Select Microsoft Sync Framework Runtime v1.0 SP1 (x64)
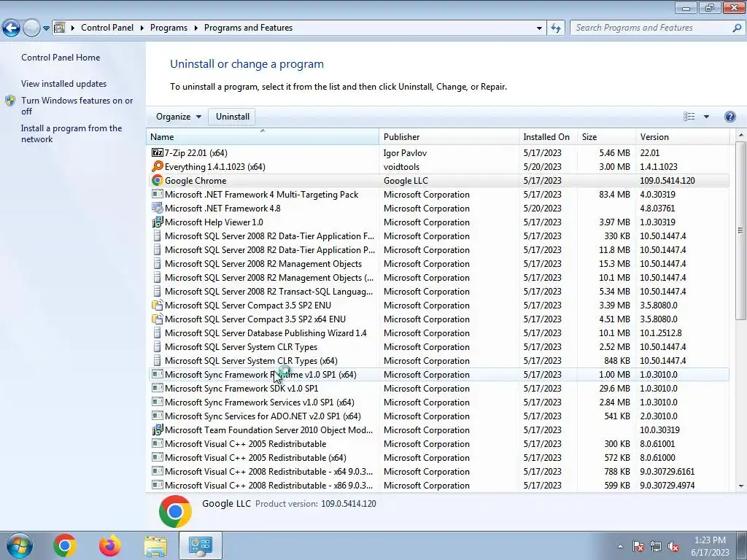The image size is (747, 560). click(438, 375)
